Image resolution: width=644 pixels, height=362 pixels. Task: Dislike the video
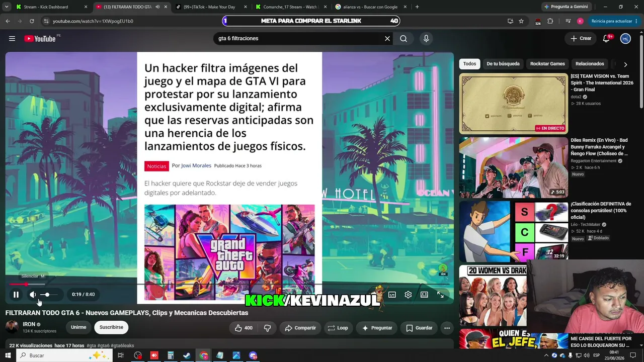[x=267, y=328]
